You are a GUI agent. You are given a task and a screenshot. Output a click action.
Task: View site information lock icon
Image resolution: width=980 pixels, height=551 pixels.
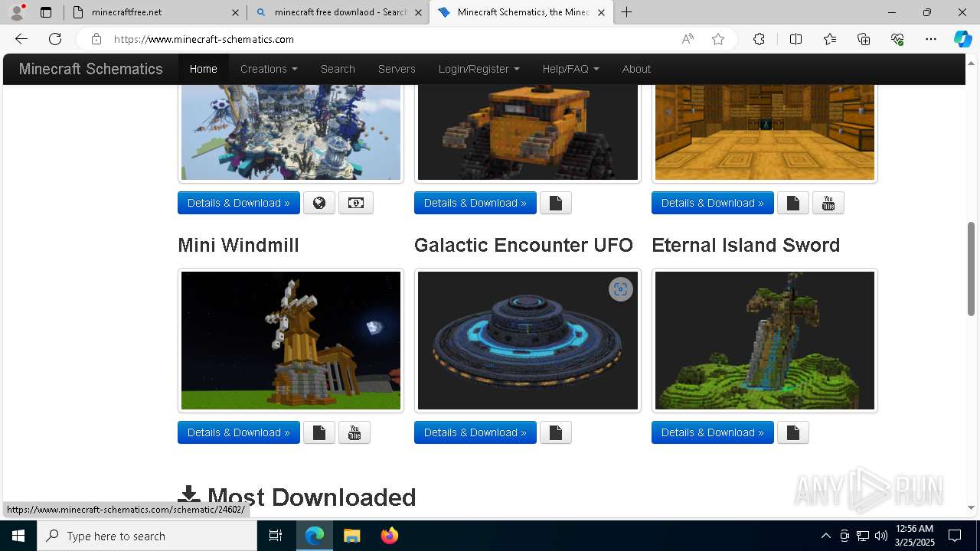point(96,39)
